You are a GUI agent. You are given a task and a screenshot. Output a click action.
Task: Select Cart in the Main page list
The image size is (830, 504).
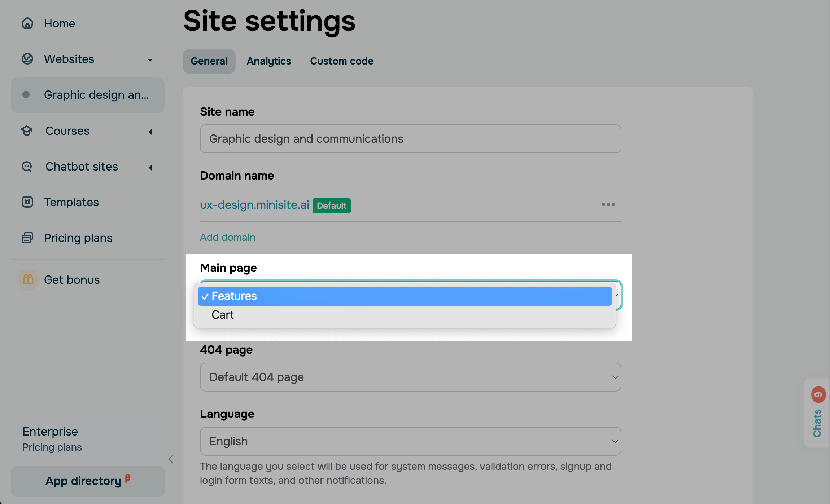tap(223, 315)
